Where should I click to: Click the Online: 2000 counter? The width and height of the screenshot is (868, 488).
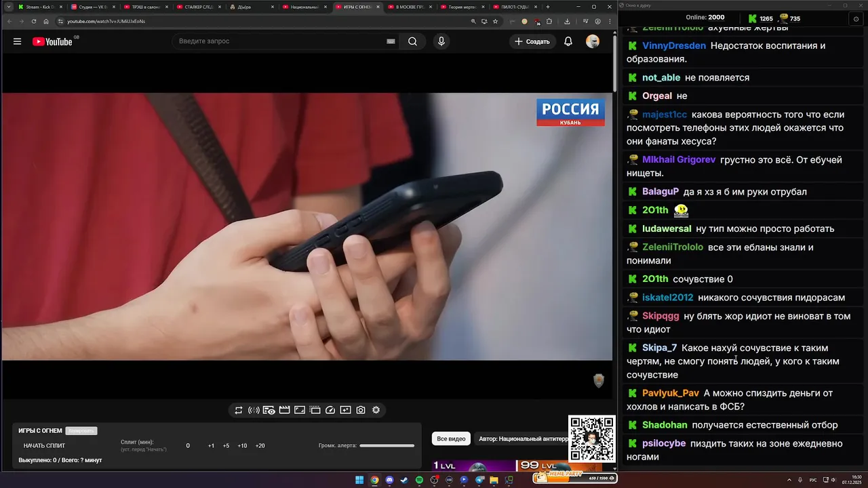pos(705,18)
